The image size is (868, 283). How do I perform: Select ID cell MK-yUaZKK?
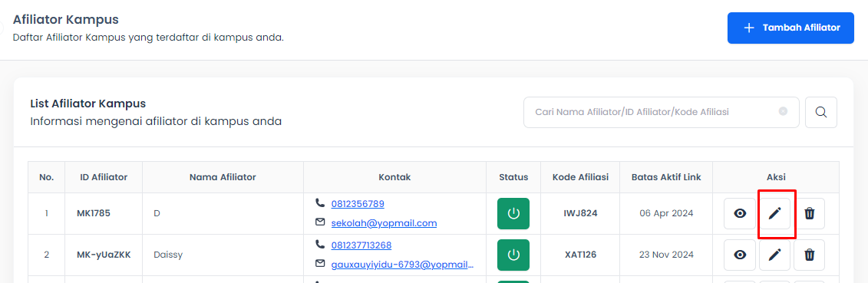click(104, 255)
